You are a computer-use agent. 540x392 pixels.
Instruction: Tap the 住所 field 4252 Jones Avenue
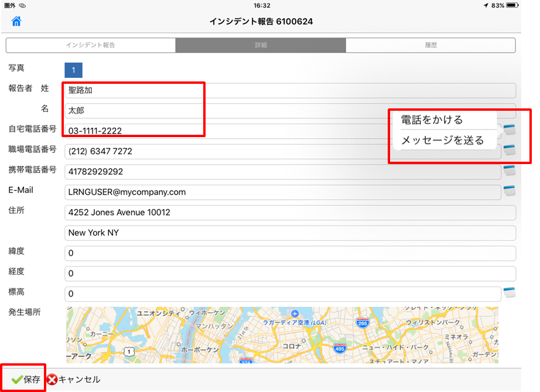point(290,213)
